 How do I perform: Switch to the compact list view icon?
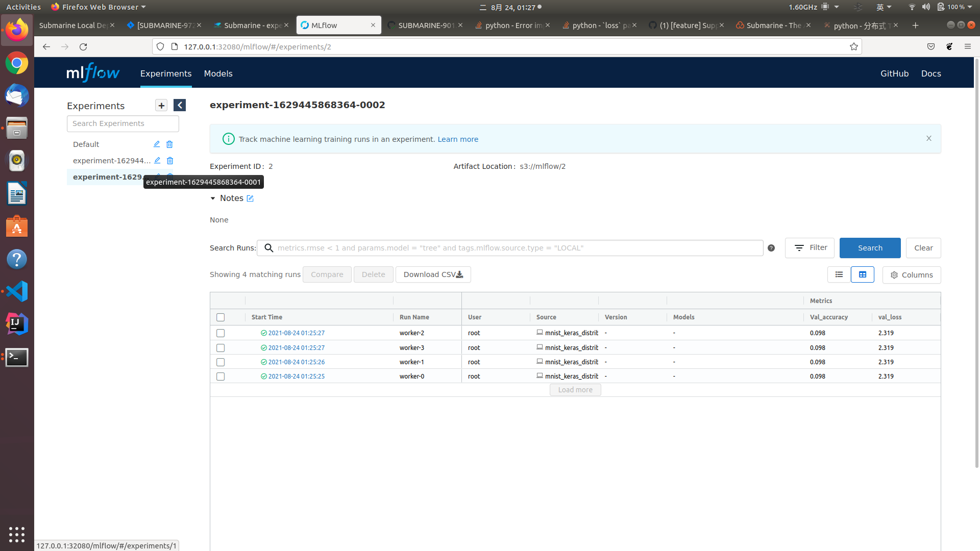(x=839, y=274)
